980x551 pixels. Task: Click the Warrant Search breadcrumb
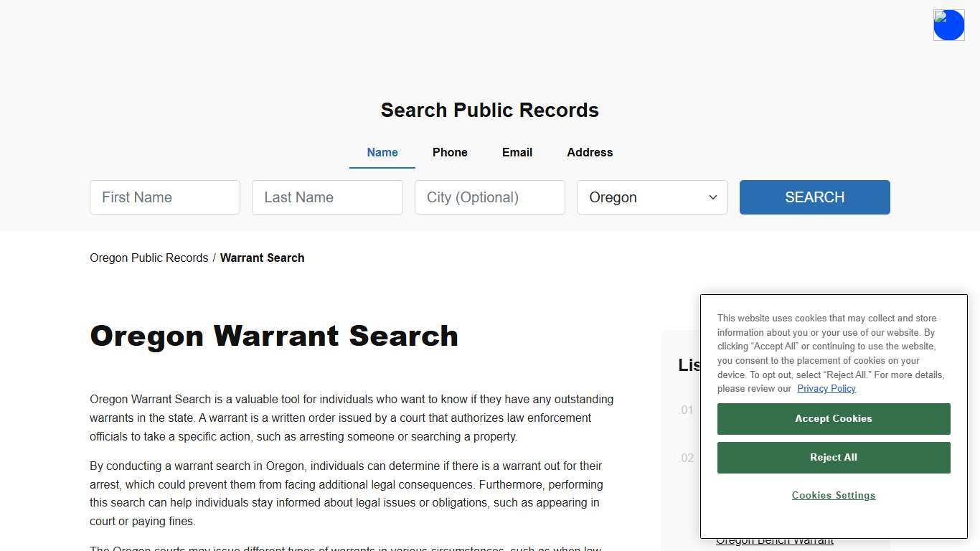coord(262,258)
